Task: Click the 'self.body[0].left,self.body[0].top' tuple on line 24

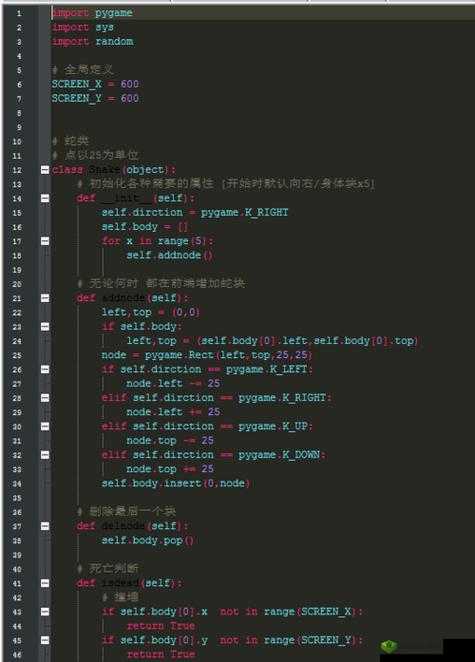Action: [x=307, y=341]
